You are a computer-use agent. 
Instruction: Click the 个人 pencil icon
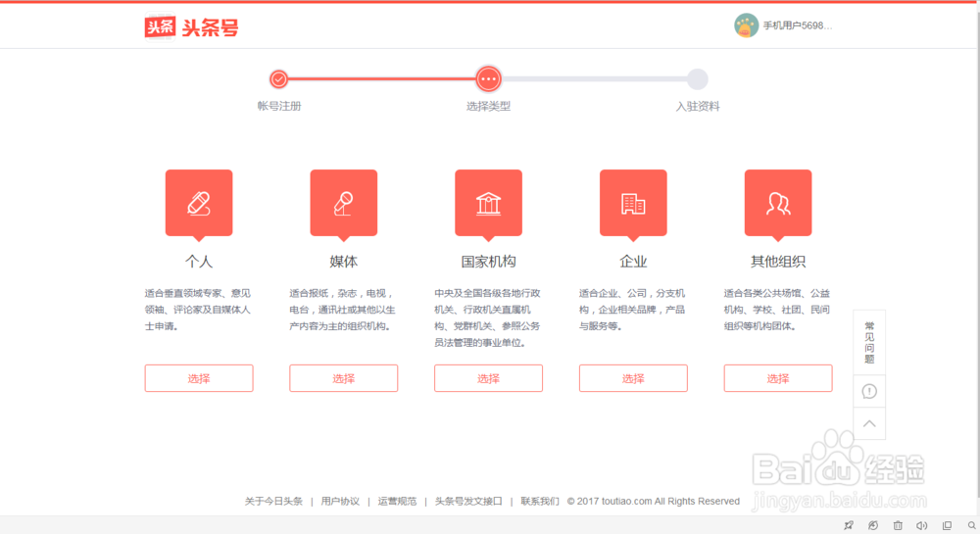pos(199,204)
